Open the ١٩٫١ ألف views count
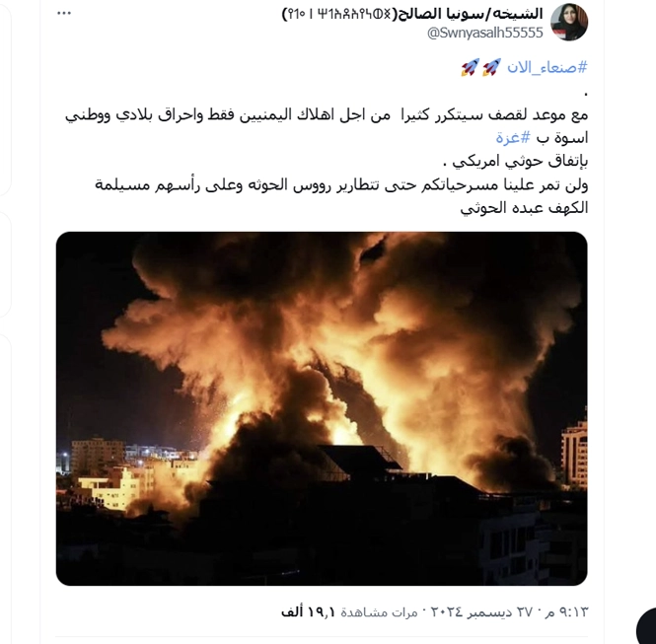The image size is (656, 644). pyautogui.click(x=309, y=612)
